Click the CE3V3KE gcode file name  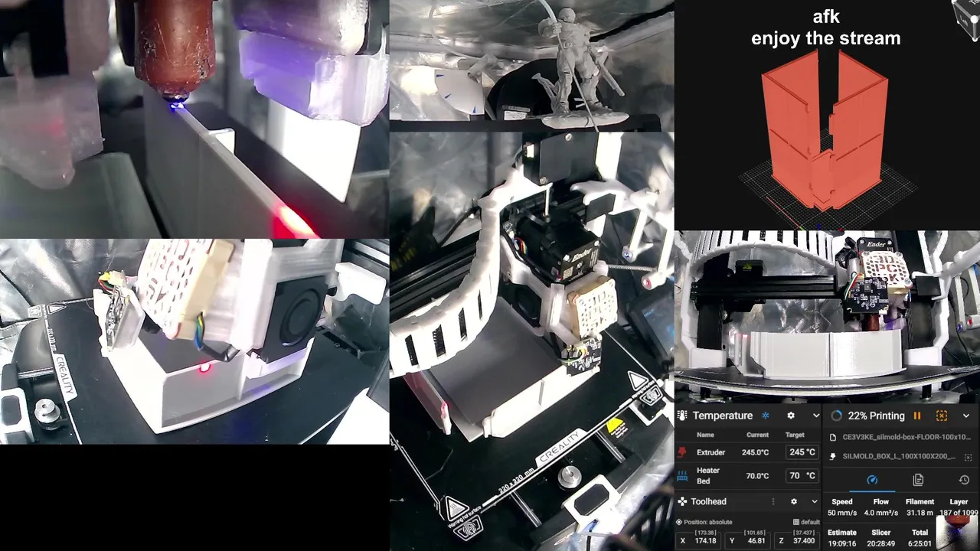(x=906, y=438)
